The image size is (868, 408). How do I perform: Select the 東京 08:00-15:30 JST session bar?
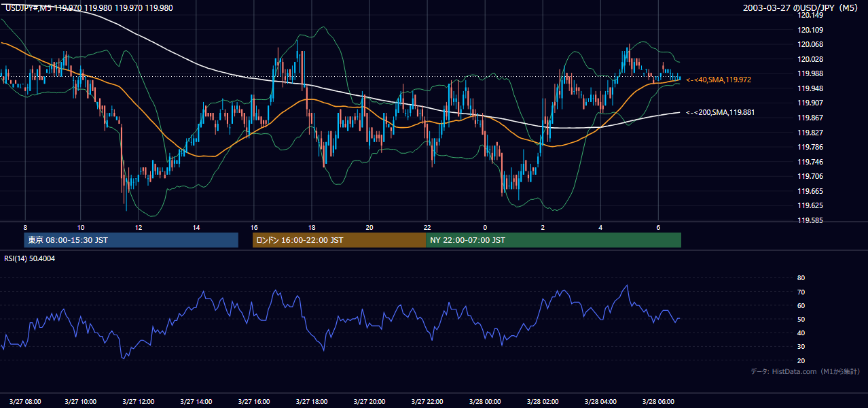(131, 240)
